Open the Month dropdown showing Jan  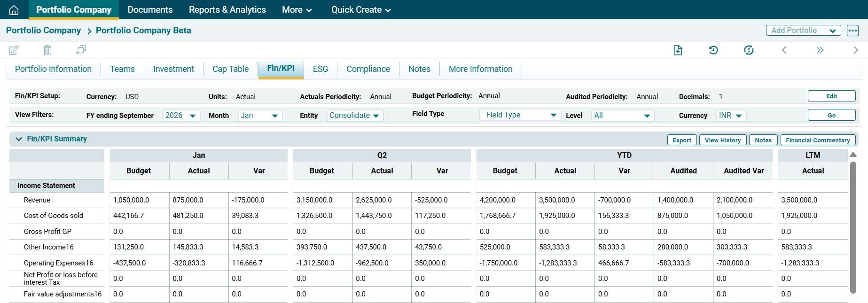260,116
